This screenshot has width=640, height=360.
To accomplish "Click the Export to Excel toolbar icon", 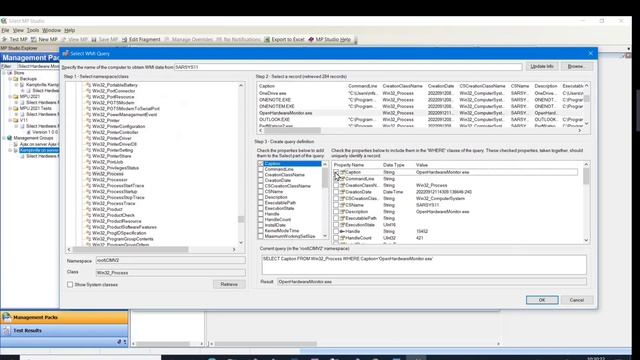I will pyautogui.click(x=267, y=40).
